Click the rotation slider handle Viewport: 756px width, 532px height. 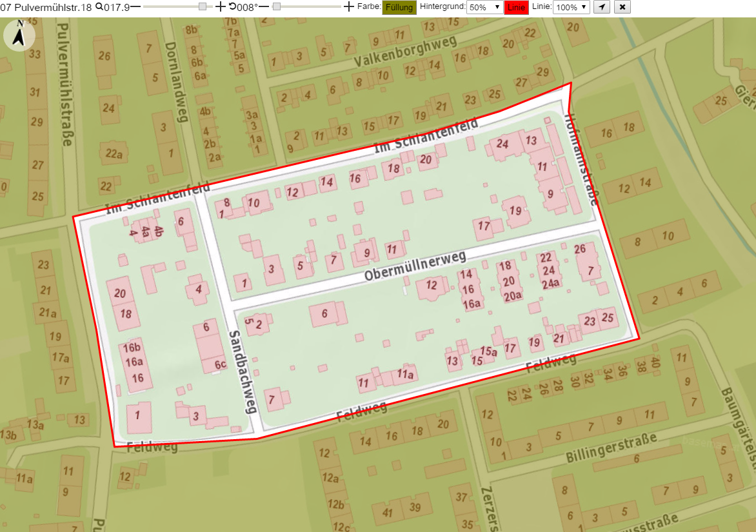coord(276,6)
